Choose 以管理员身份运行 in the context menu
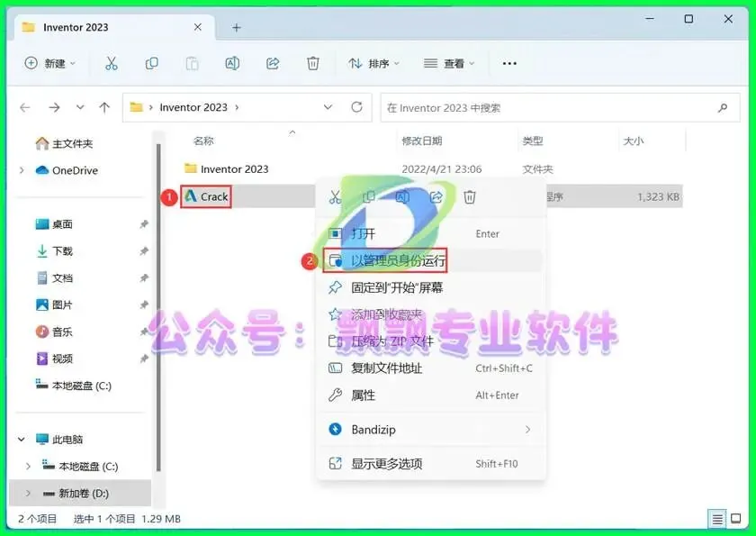Screen dimensions: 756x536 pyautogui.click(x=431, y=260)
